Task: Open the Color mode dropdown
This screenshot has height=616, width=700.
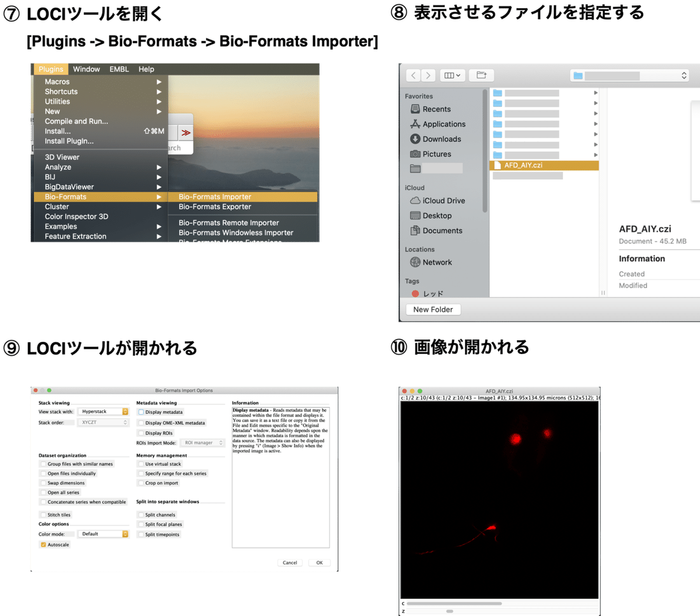Action: [103, 534]
